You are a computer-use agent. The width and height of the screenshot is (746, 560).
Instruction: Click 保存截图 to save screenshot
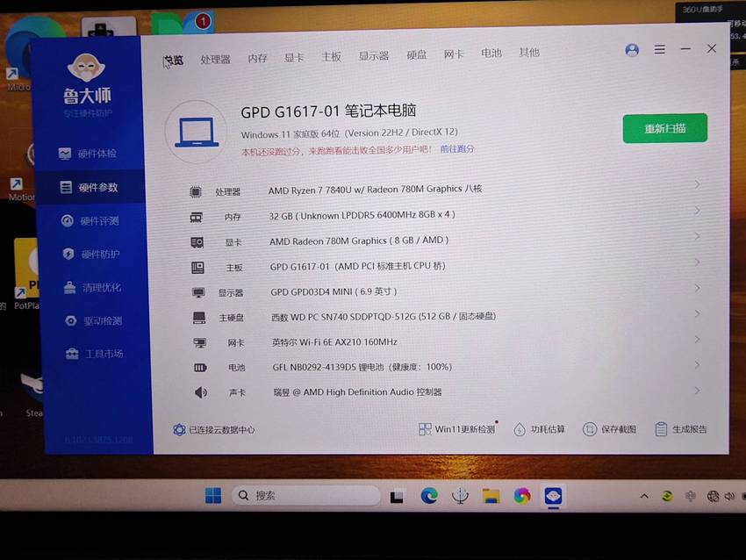[x=609, y=429]
